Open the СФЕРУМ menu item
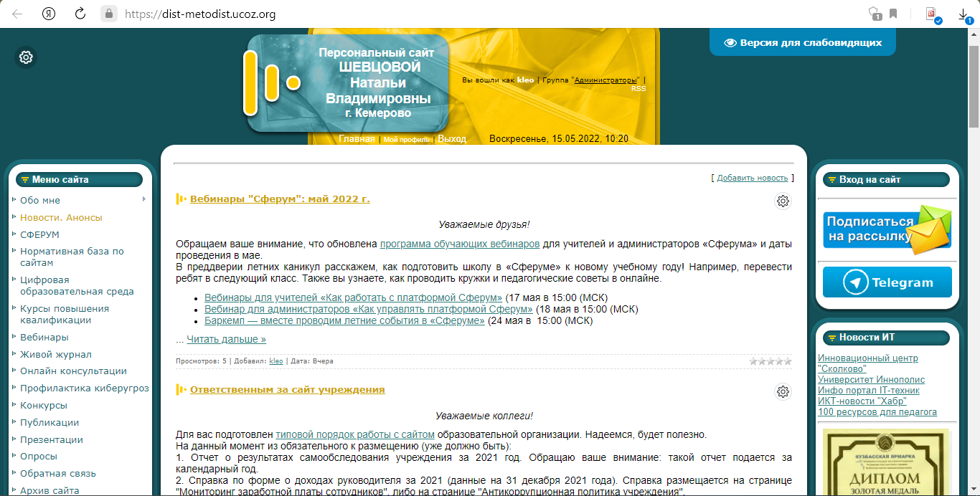The width and height of the screenshot is (980, 496). 39,234
